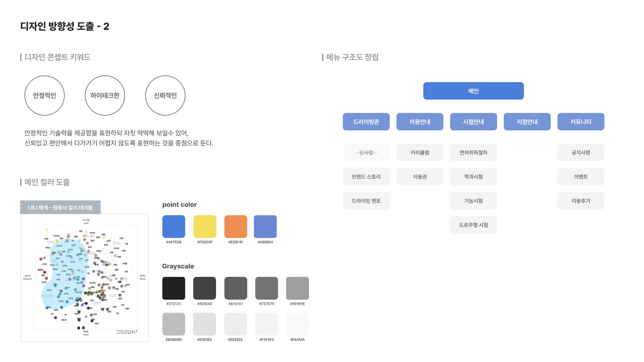Click the 메인 top-level menu box
This screenshot has height=362, width=644.
tap(473, 91)
